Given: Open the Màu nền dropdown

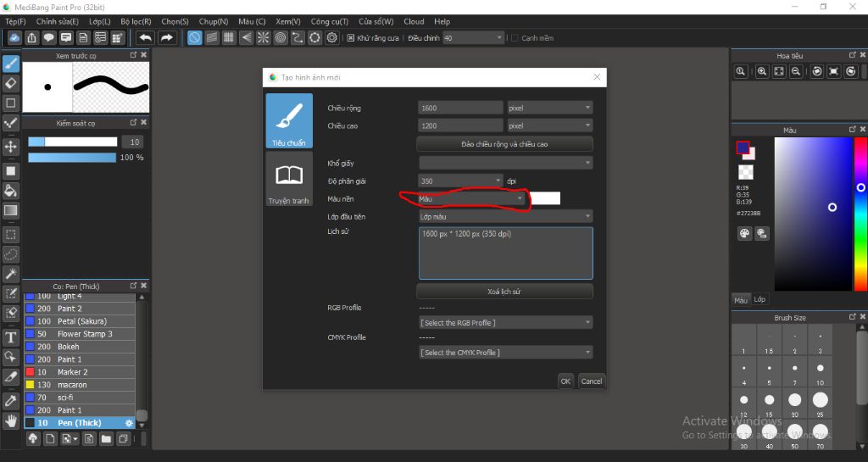Looking at the screenshot, I should [x=471, y=198].
